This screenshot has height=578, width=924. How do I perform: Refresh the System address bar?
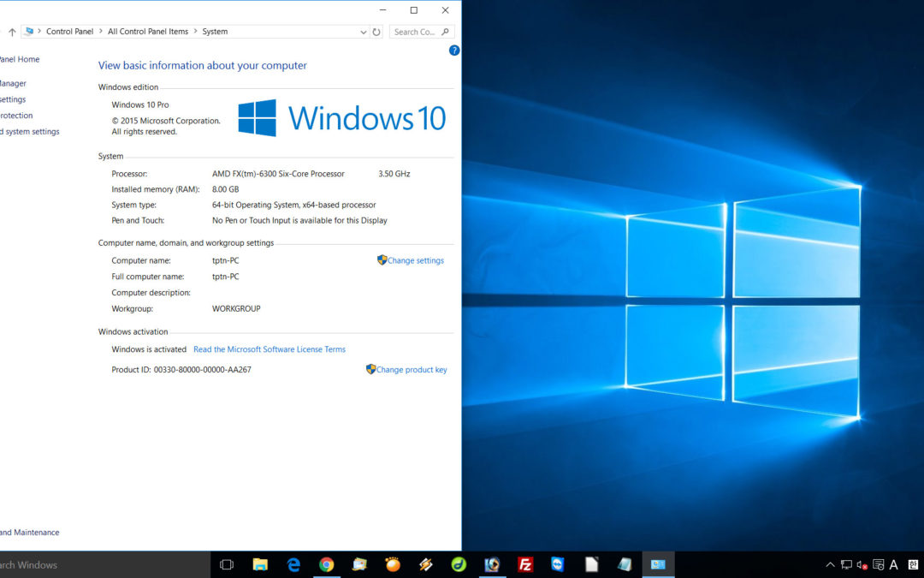[x=376, y=32]
